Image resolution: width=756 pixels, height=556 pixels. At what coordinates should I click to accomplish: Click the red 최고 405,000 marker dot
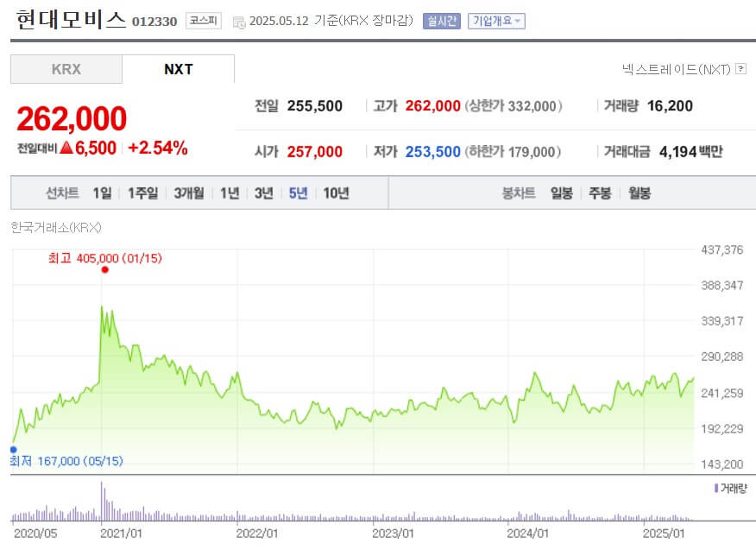(x=105, y=269)
